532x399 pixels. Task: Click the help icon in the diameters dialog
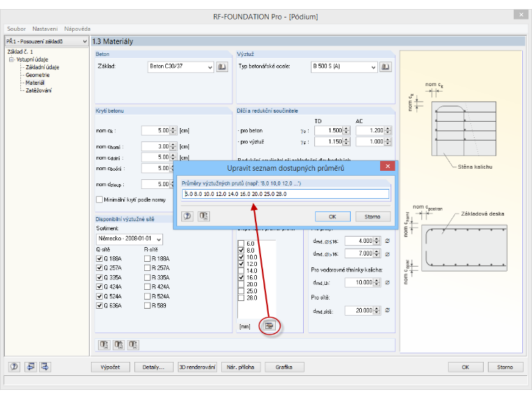click(188, 216)
